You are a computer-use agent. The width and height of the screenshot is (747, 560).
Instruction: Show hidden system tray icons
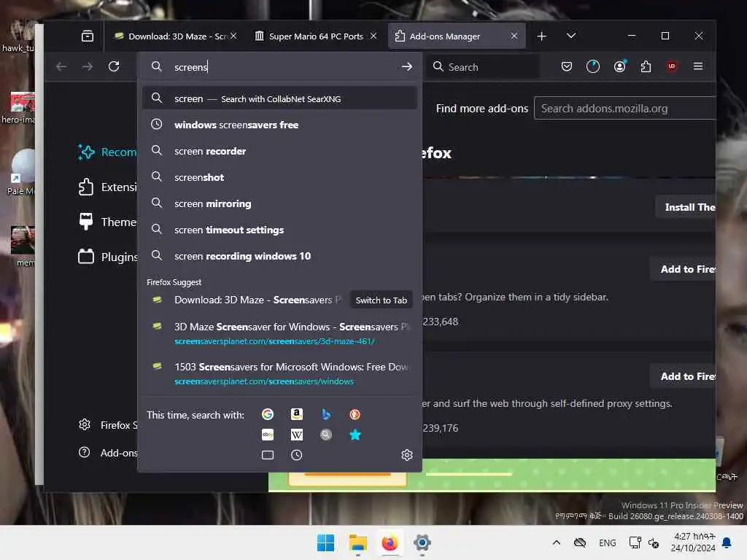coord(556,542)
